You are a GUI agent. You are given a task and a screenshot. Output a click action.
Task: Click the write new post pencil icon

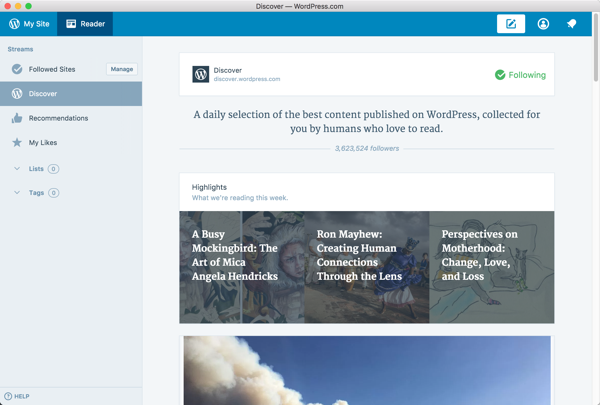pyautogui.click(x=511, y=24)
